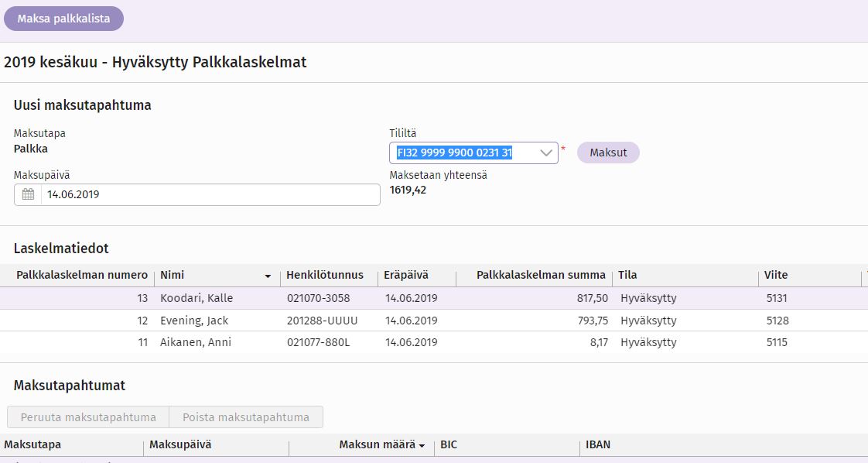
Task: Click Hyväksytty status in Aikanen row
Action: pos(648,342)
